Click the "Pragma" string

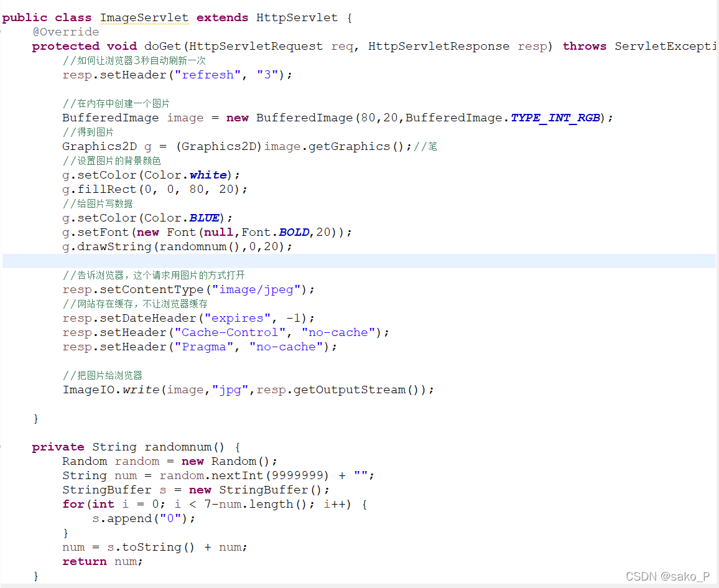pyautogui.click(x=203, y=347)
